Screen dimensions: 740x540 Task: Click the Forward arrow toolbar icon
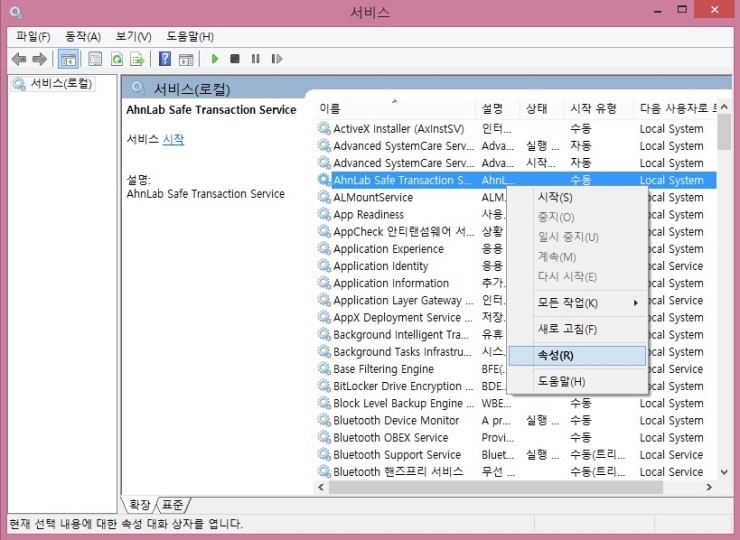40,59
